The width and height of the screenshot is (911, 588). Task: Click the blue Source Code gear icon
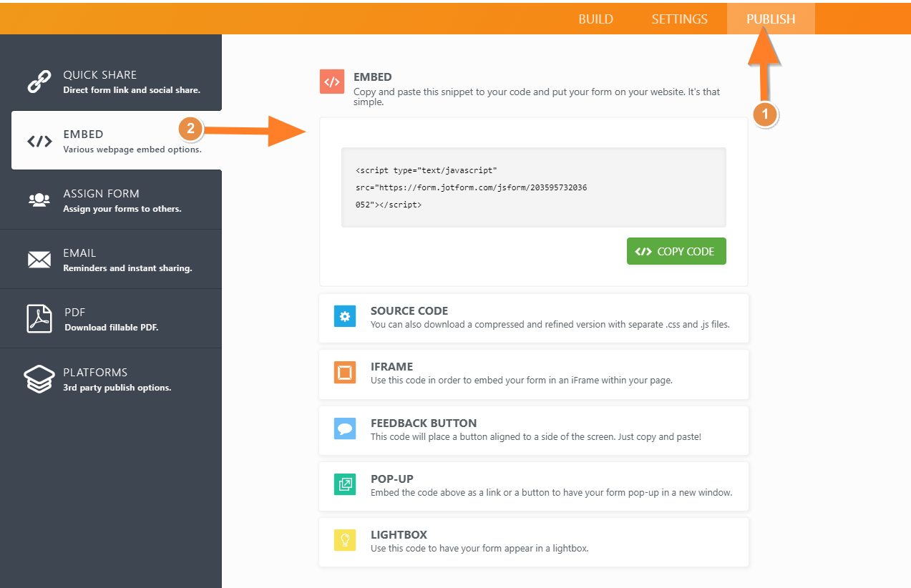pos(345,316)
